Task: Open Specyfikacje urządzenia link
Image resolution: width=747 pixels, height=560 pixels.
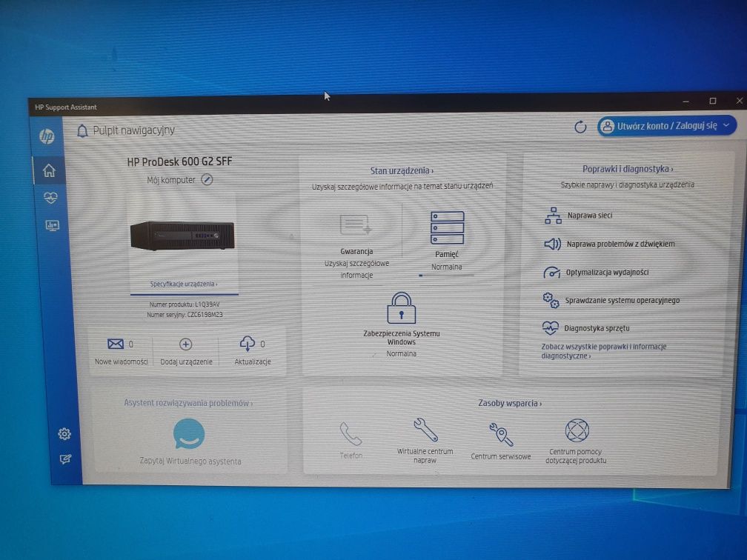Action: tap(184, 284)
